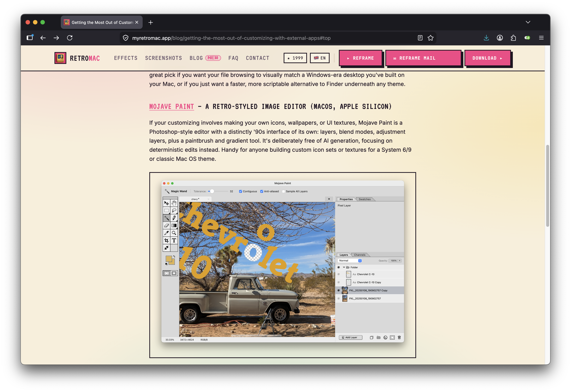Open the browser downloads icon
The image size is (571, 392).
(x=486, y=38)
